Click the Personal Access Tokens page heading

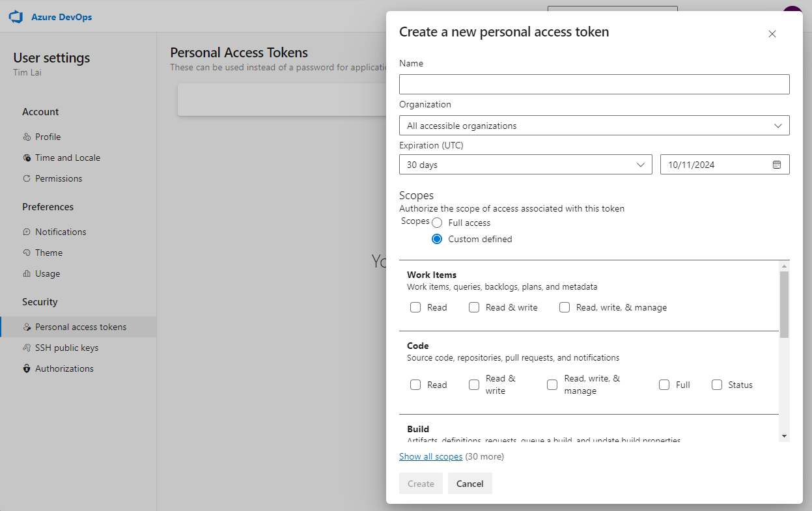pos(239,53)
